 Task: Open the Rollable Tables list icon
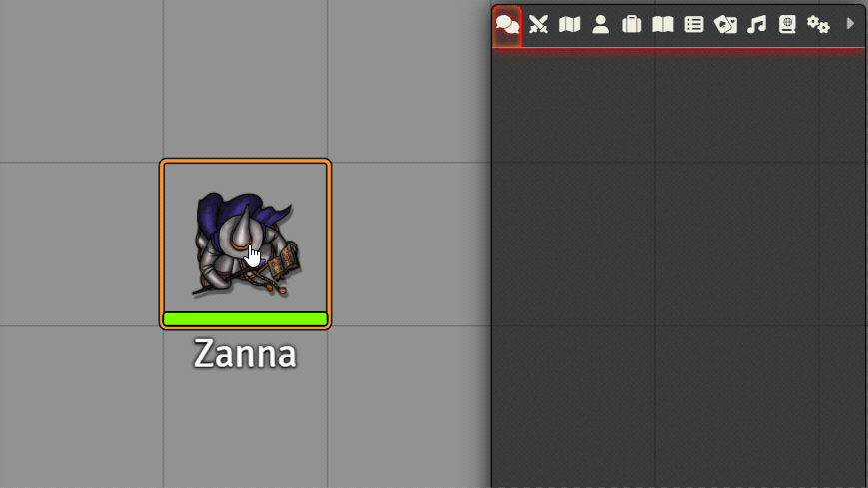click(x=693, y=24)
